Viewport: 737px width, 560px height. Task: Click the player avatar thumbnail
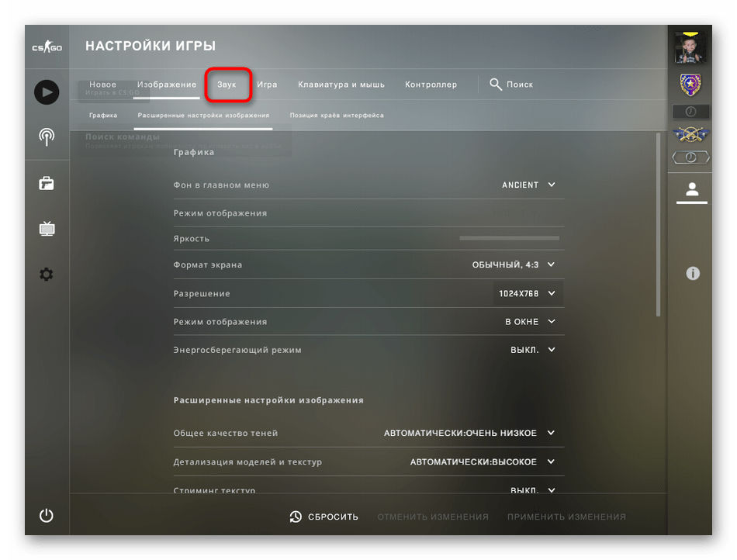click(x=690, y=49)
